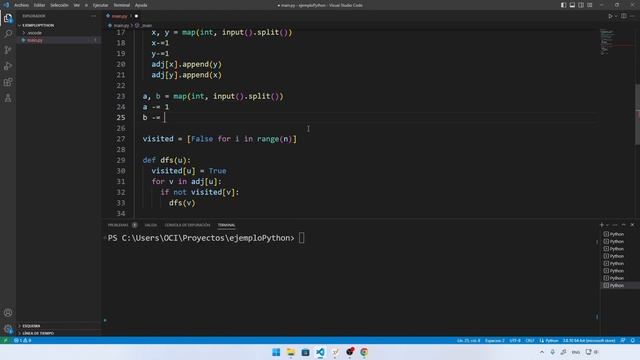The image size is (640, 360).
Task: Open the run options arrow beside play icon
Action: (x=616, y=16)
